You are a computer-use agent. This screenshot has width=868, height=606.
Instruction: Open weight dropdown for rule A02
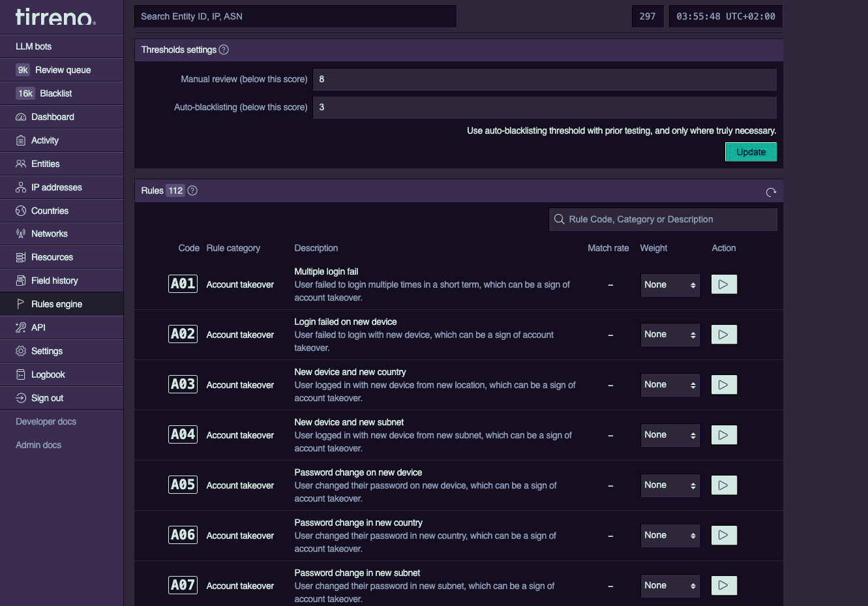point(670,335)
